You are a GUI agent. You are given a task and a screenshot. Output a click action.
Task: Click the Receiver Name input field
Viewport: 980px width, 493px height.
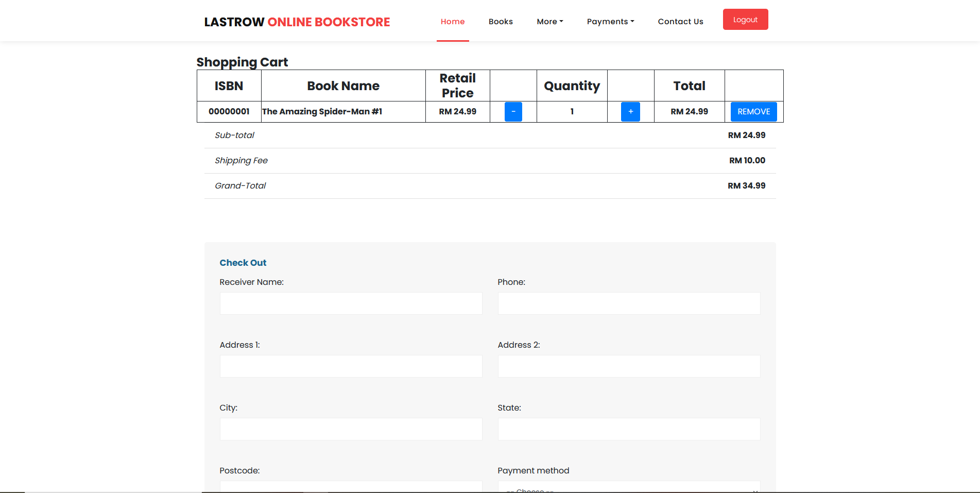click(351, 303)
